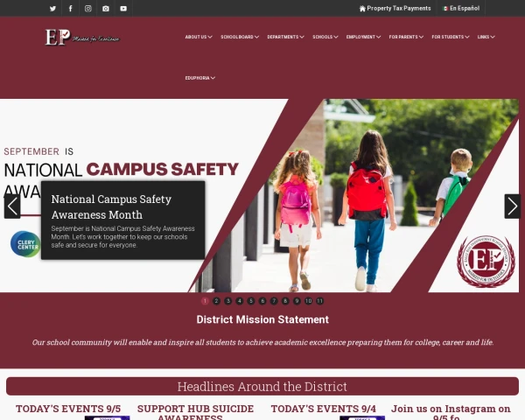Screen dimensions: 525x420
Task: Select slide indicator 6
Action: tap(262, 301)
